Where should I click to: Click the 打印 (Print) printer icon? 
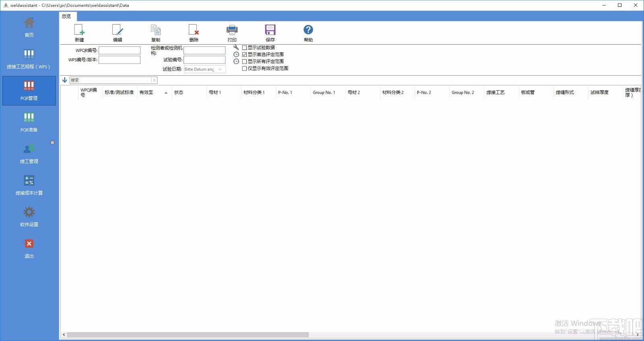point(232,30)
